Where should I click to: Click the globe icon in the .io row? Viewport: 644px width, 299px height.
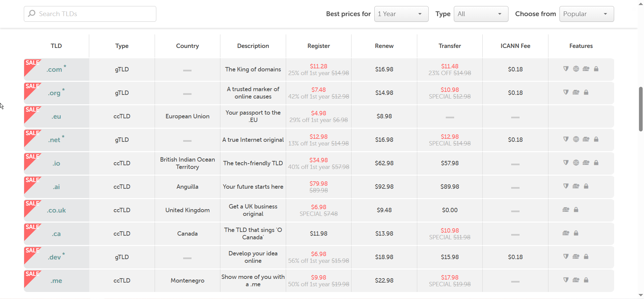(x=576, y=163)
